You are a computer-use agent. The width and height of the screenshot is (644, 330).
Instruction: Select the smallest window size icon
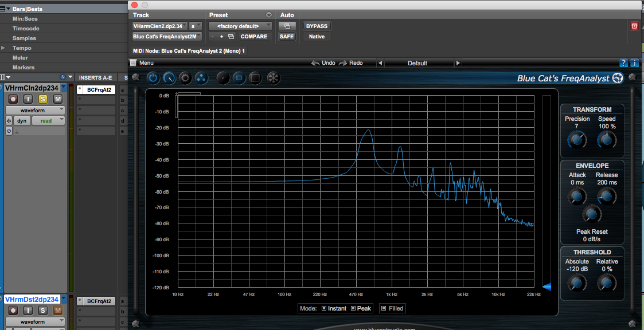(223, 78)
